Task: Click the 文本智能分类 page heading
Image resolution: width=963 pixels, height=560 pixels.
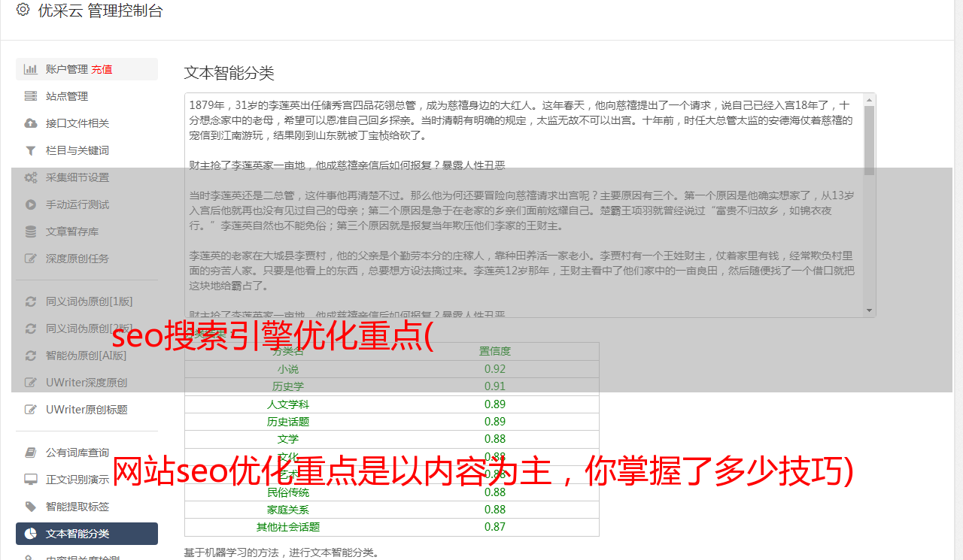Action: (x=229, y=73)
